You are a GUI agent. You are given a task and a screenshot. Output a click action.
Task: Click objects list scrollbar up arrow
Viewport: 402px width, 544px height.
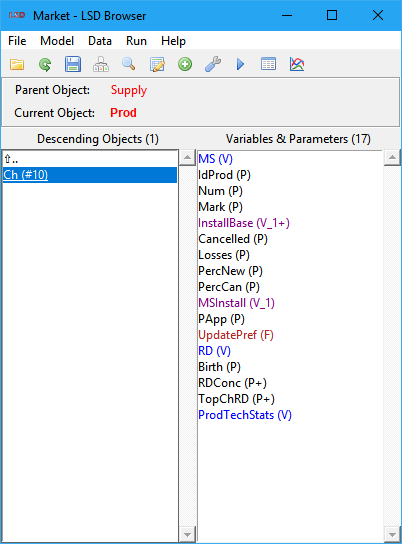187,158
